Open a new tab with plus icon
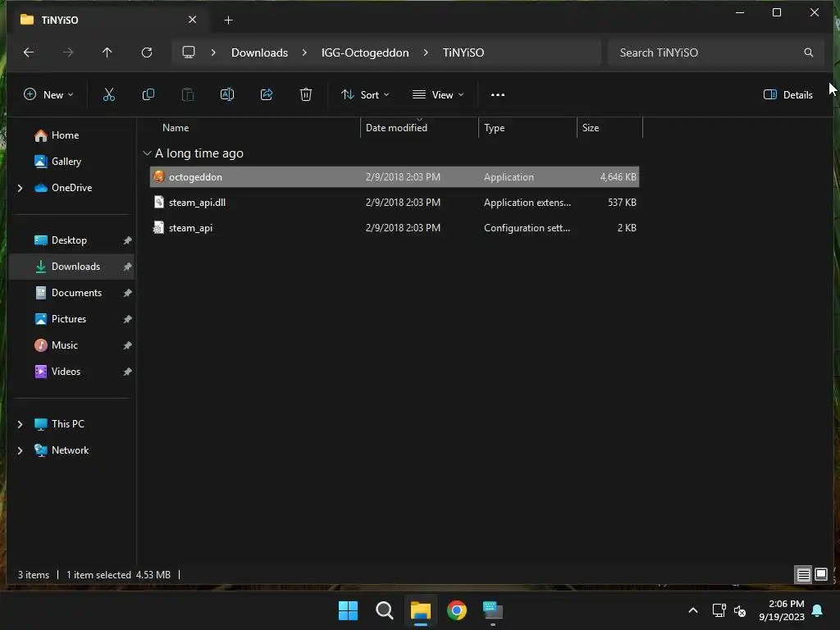Image resolution: width=840 pixels, height=630 pixels. pos(228,21)
